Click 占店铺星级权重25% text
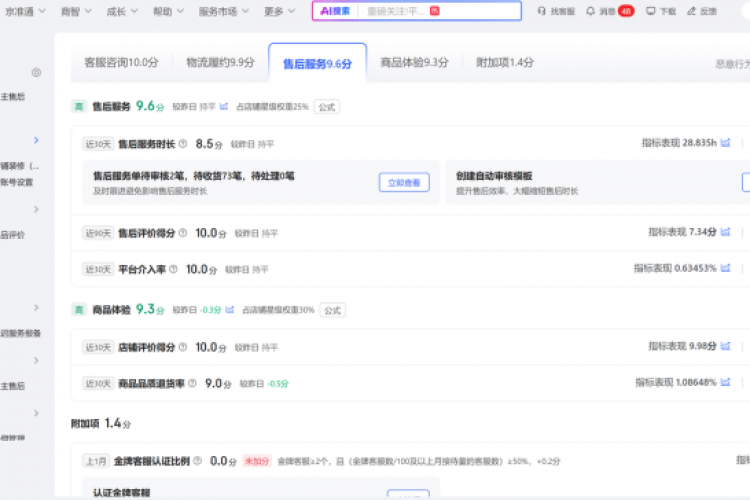 (x=272, y=107)
